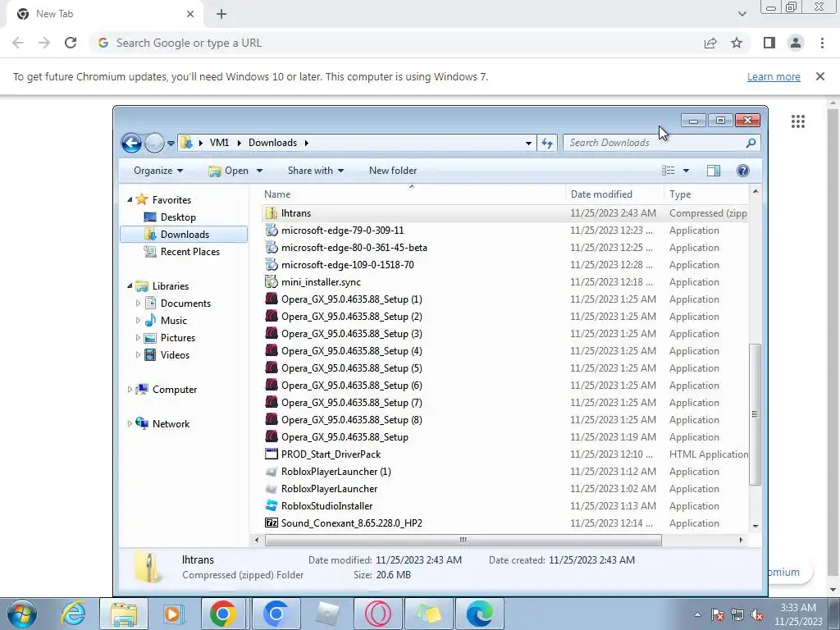
Task: Select the Pictures library
Action: [x=177, y=337]
